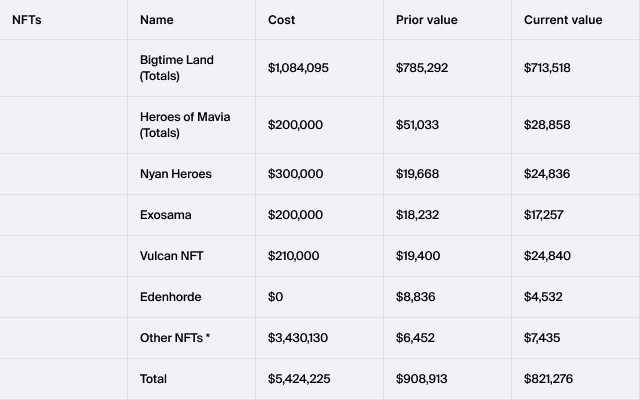Viewport: 640px width, 400px height.
Task: Click the Current value column header
Action: 562,20
